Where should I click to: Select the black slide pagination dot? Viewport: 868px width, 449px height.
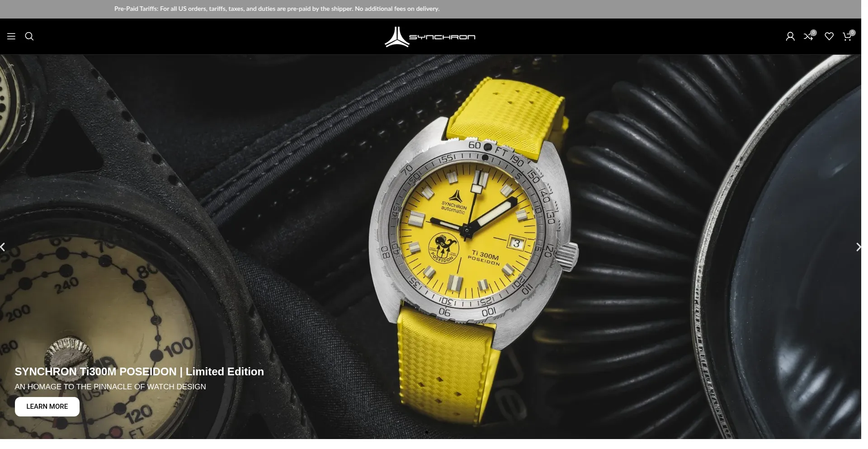tap(427, 432)
